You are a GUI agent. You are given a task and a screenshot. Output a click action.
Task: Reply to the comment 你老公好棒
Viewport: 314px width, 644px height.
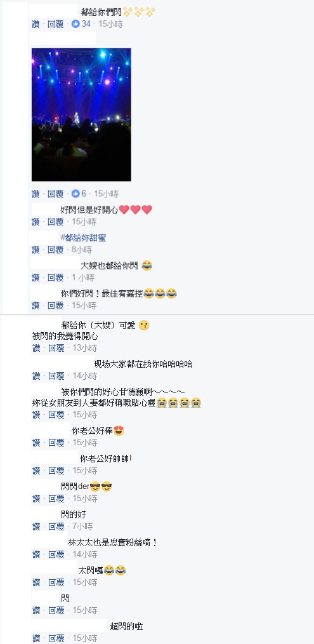point(56,443)
